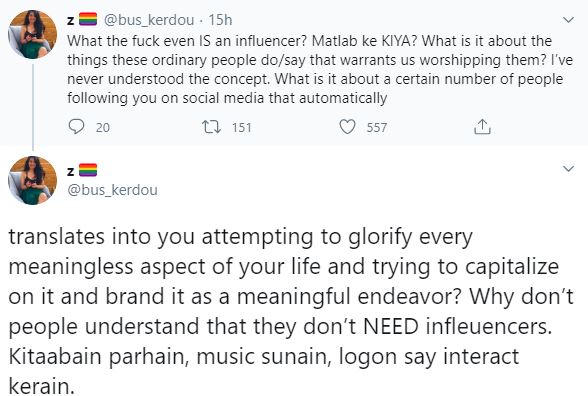
Task: View the 20 replies count
Action: coord(103,128)
